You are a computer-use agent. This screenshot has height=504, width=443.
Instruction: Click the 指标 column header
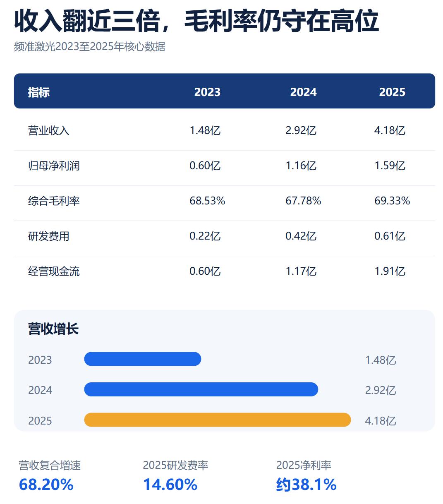click(x=39, y=92)
